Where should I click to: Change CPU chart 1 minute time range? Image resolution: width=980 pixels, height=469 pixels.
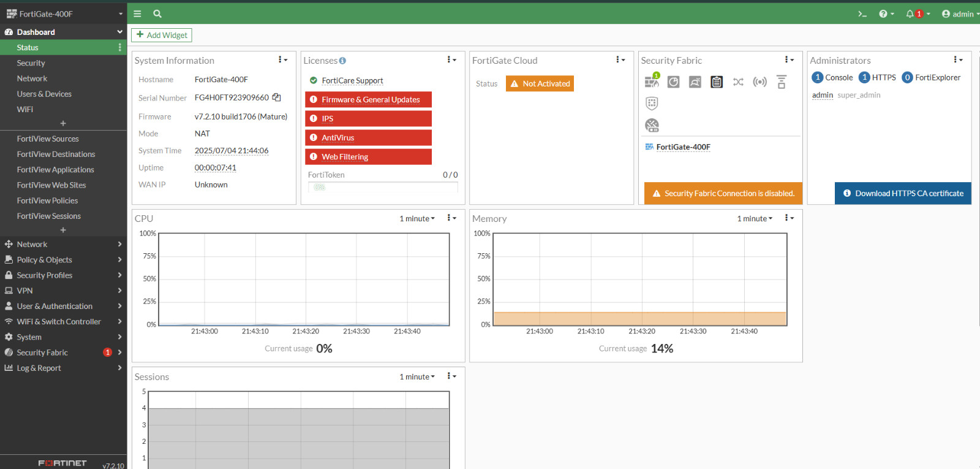point(417,219)
